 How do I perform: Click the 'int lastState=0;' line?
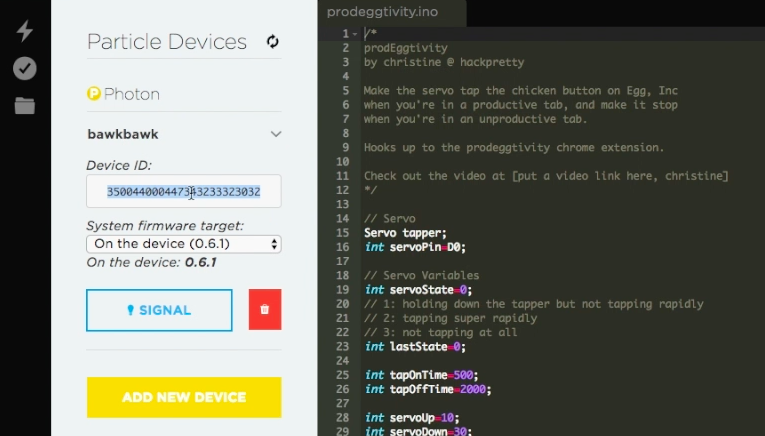coord(415,347)
